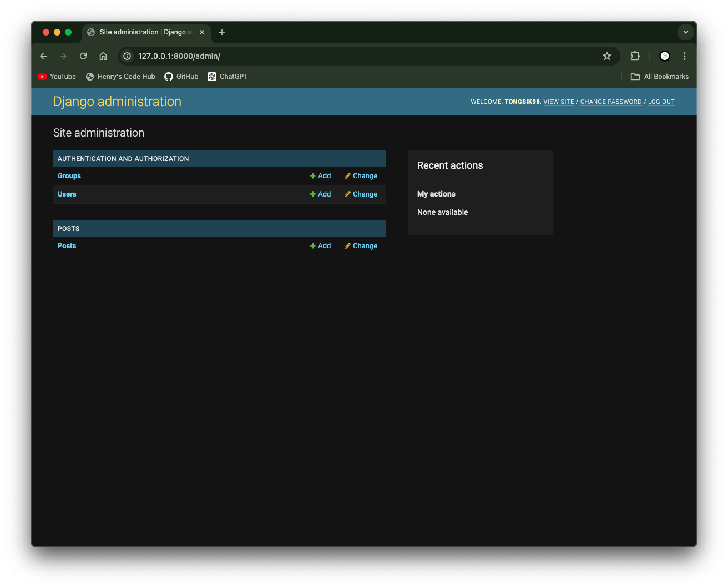The height and width of the screenshot is (588, 728).
Task: Open the YouTube bookmark
Action: tap(57, 77)
